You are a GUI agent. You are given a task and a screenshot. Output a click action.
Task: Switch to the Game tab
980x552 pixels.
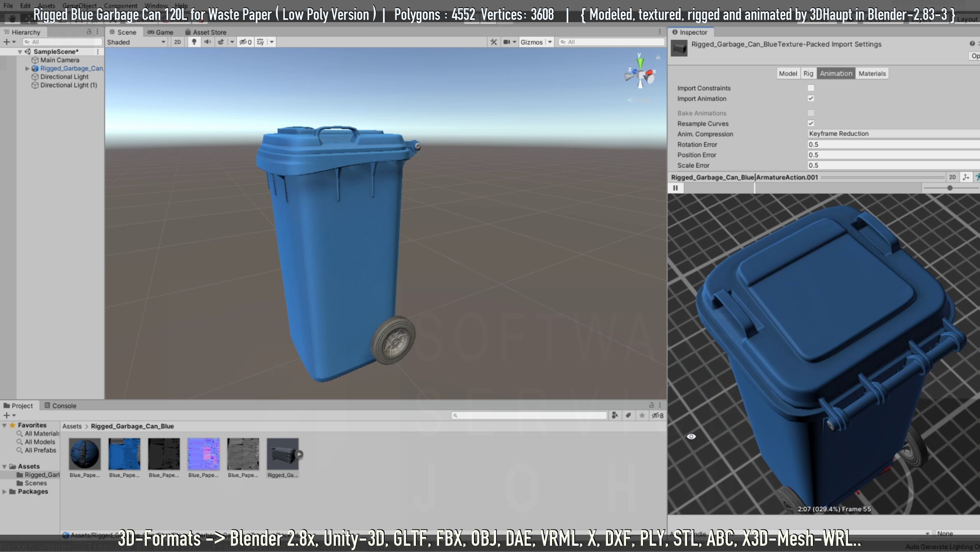pyautogui.click(x=160, y=32)
